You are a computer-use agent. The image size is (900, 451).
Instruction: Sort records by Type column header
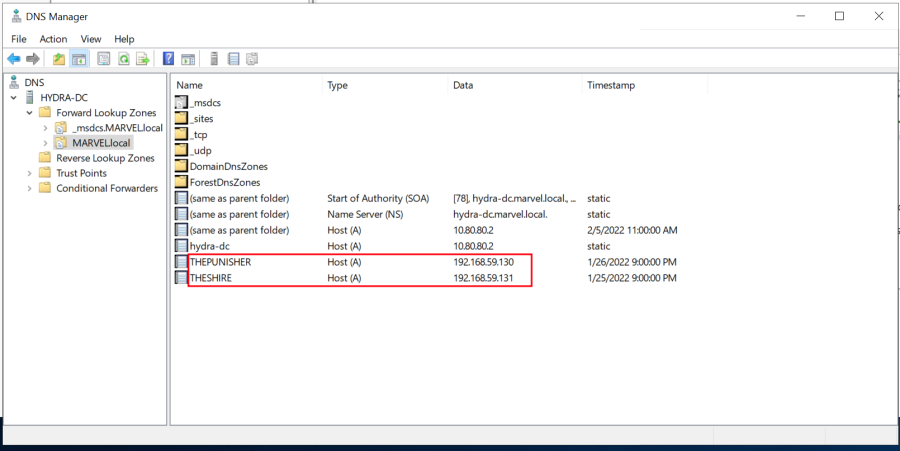click(337, 86)
